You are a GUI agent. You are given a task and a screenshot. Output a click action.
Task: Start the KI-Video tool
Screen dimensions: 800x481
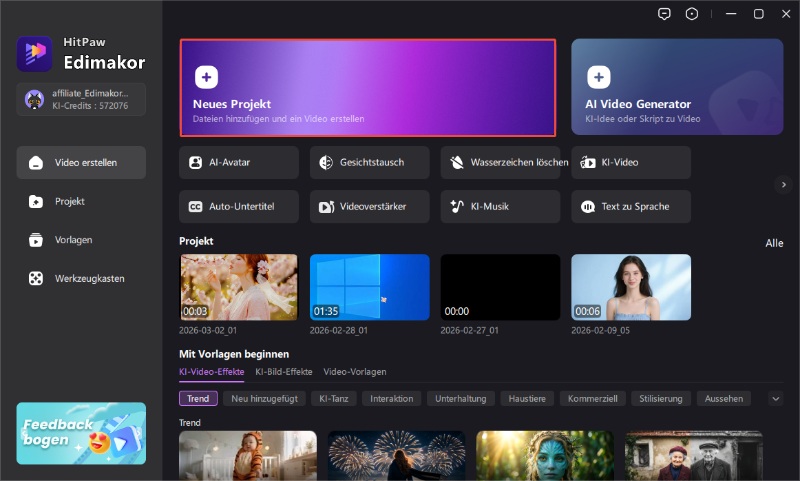tap(630, 162)
